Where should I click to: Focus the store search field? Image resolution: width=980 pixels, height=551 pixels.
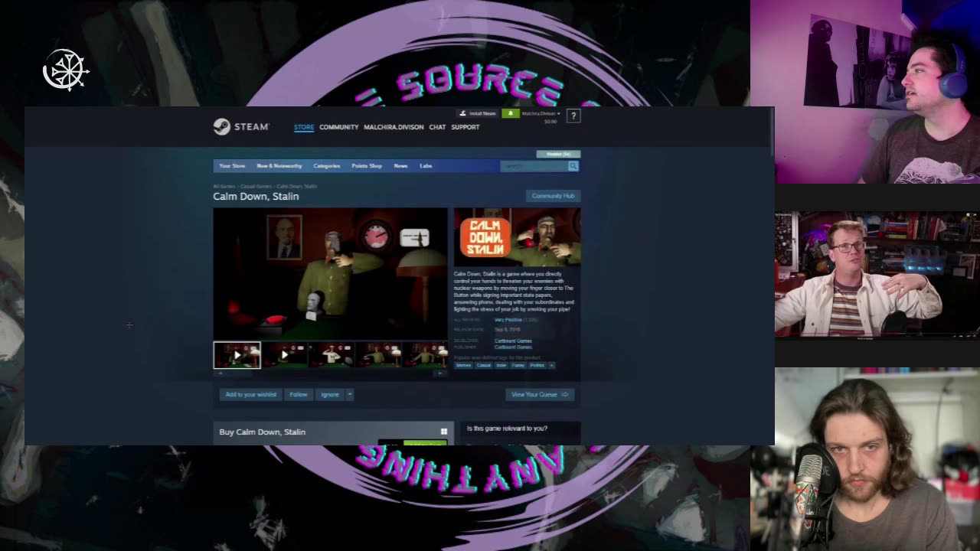click(x=534, y=166)
